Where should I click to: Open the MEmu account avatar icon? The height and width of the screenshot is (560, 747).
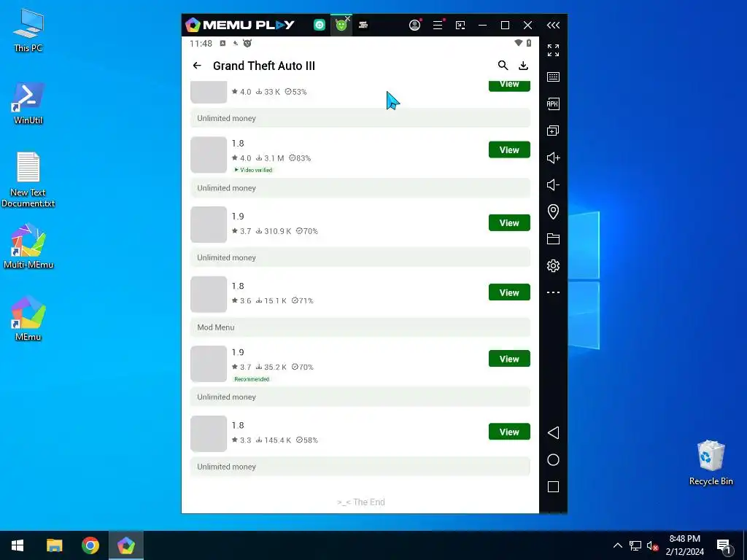click(415, 26)
